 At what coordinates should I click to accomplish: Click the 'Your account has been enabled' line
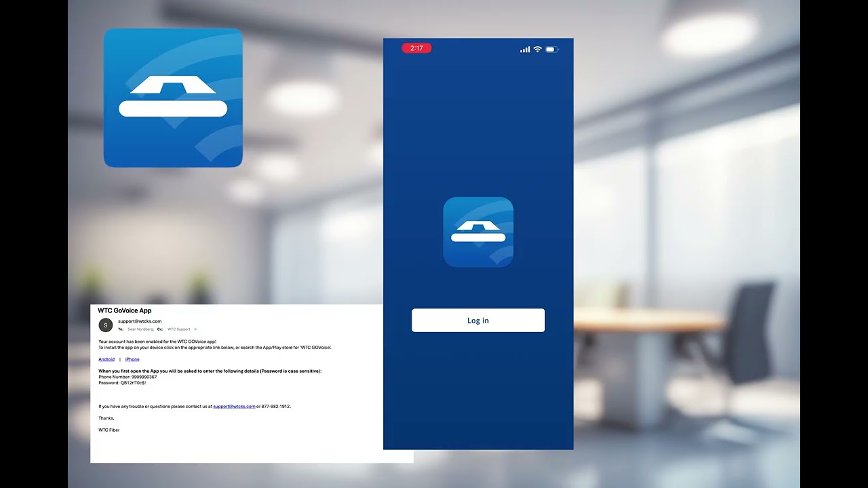[x=157, y=342]
